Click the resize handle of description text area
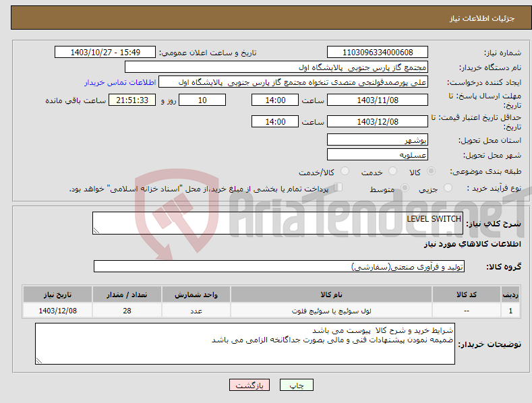The image size is (532, 403). (x=96, y=230)
